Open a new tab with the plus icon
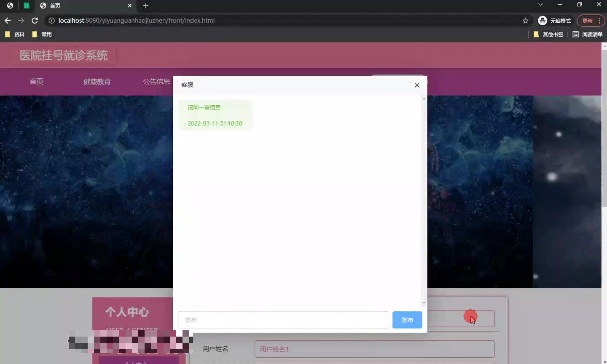 (146, 6)
